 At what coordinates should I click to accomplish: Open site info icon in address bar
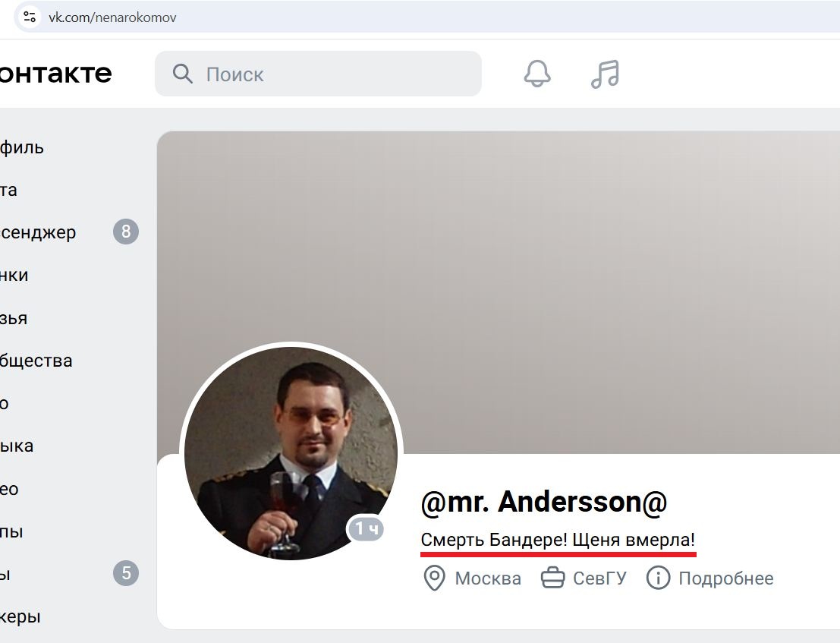point(30,17)
